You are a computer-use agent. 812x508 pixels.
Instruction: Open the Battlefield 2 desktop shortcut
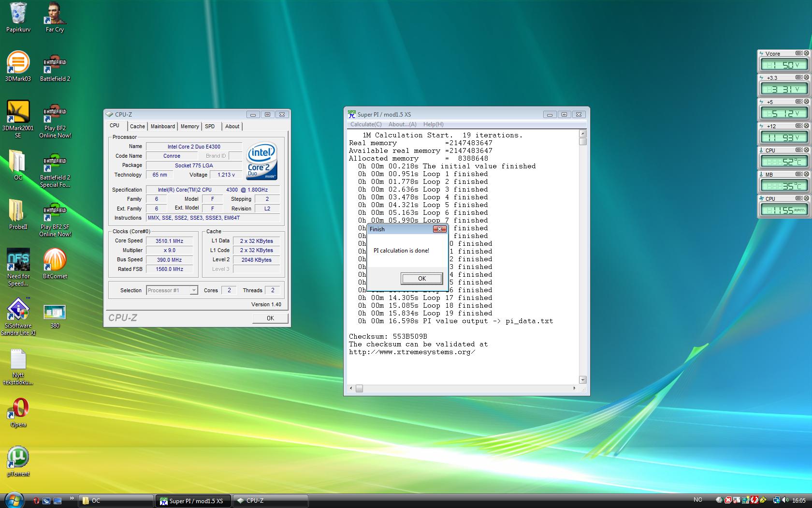click(55, 68)
